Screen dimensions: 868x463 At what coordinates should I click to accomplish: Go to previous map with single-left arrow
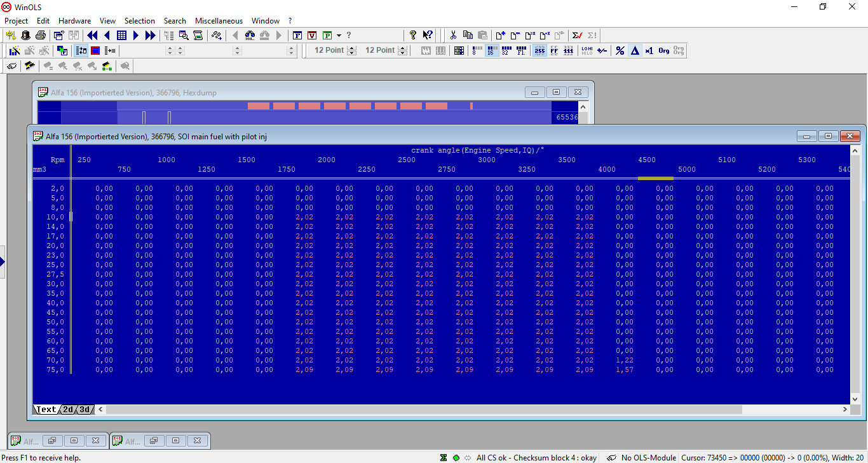click(107, 36)
